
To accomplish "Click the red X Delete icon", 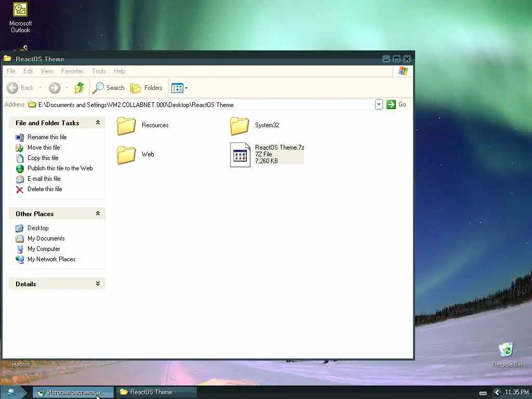I will [20, 190].
